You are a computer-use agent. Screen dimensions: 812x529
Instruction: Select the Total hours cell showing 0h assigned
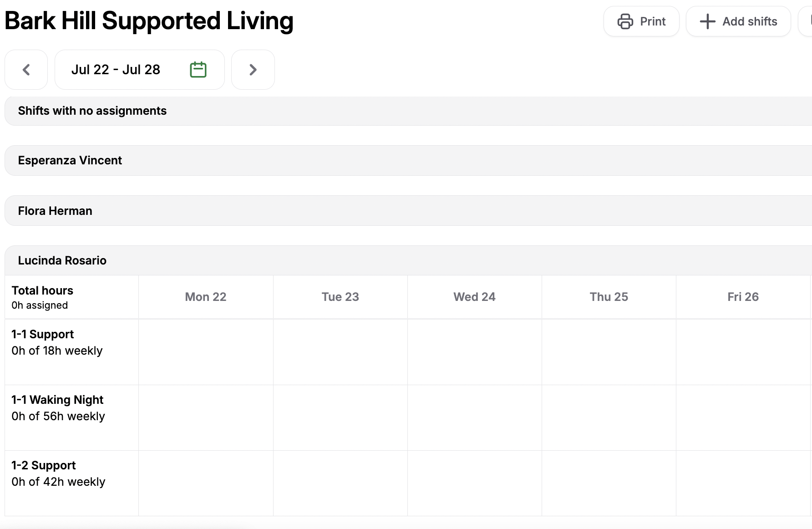coord(42,296)
